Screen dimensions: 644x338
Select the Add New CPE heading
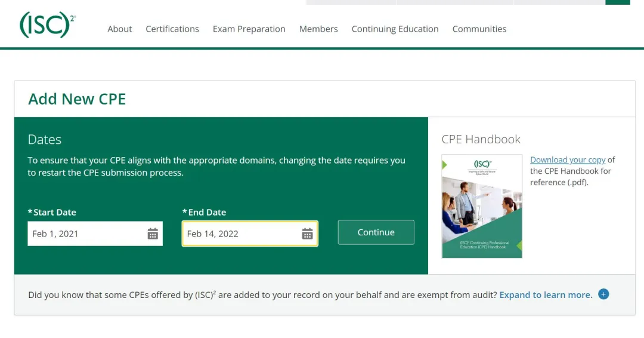pyautogui.click(x=77, y=99)
